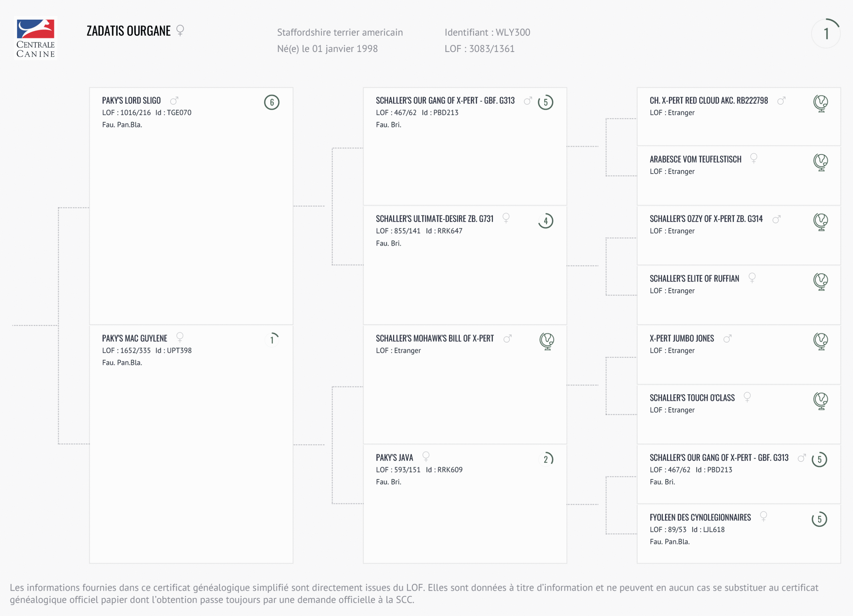Click the circled 4 badge on Schaller's Ultimate-Desire

[x=546, y=221]
